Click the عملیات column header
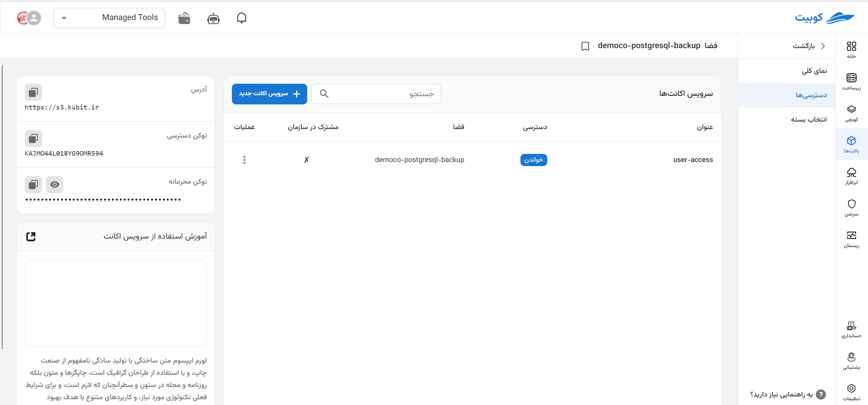This screenshot has height=405, width=868. pos(244,127)
